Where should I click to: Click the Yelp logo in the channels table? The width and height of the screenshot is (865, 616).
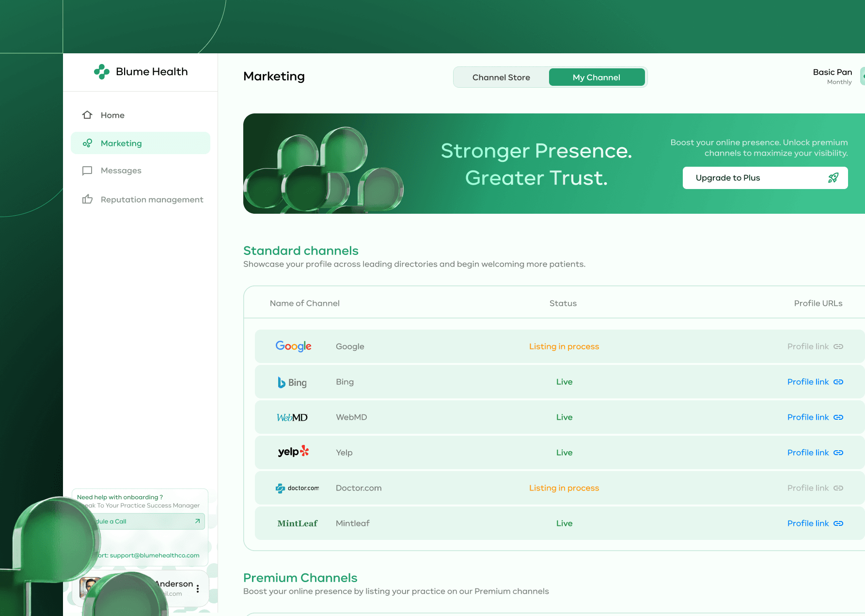coord(293,452)
